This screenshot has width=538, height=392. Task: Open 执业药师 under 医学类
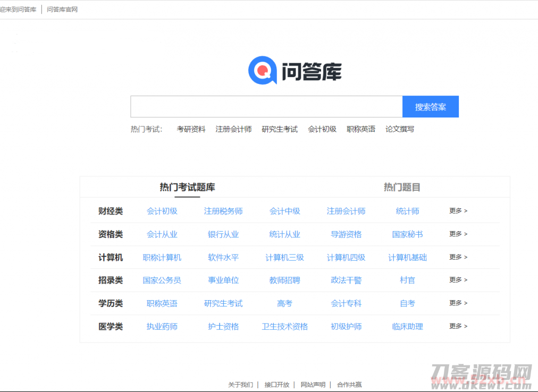(x=162, y=326)
